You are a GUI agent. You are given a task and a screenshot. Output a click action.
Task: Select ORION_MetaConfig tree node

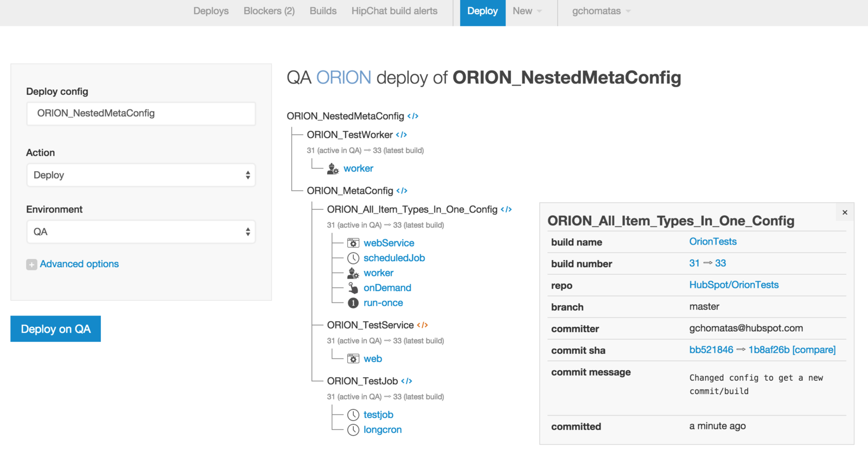tap(350, 191)
